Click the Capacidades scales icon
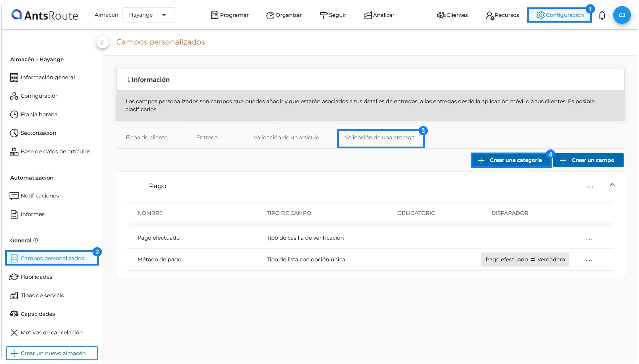Viewport: 639px width, 364px height. [14, 314]
